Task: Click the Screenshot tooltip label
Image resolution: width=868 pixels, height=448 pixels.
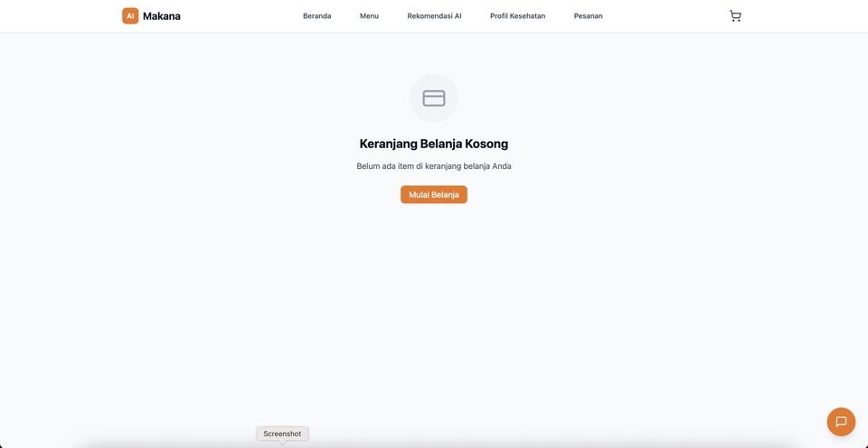Action: coord(282,434)
